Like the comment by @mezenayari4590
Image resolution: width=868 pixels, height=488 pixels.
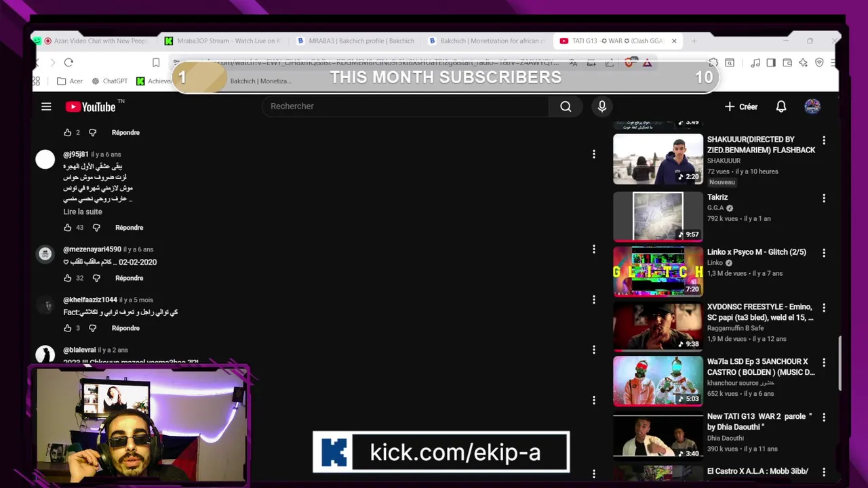point(68,278)
